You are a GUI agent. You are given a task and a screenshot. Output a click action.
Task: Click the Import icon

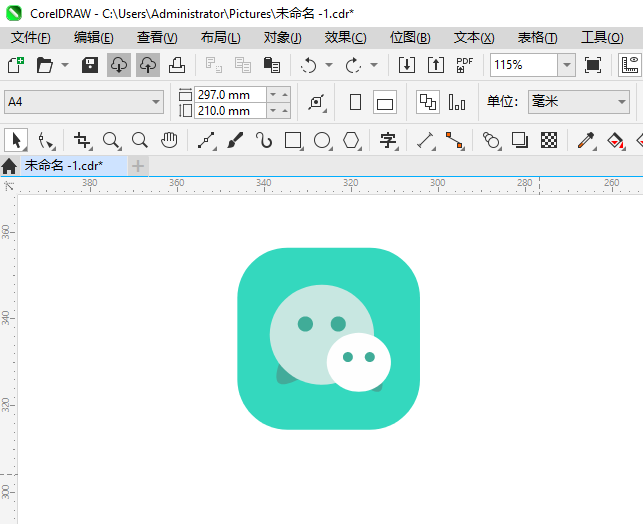click(407, 65)
